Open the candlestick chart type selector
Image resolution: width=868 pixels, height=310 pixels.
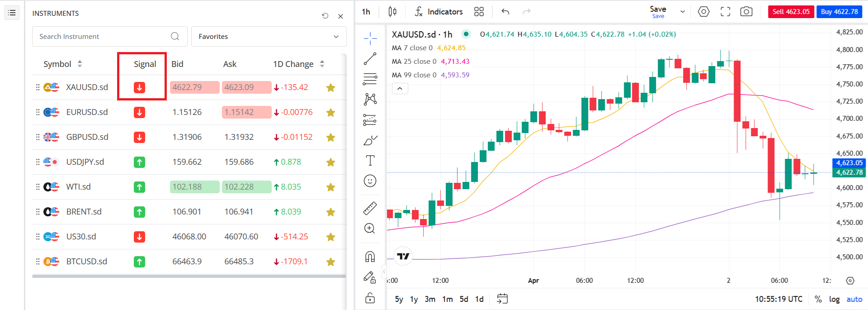(392, 12)
